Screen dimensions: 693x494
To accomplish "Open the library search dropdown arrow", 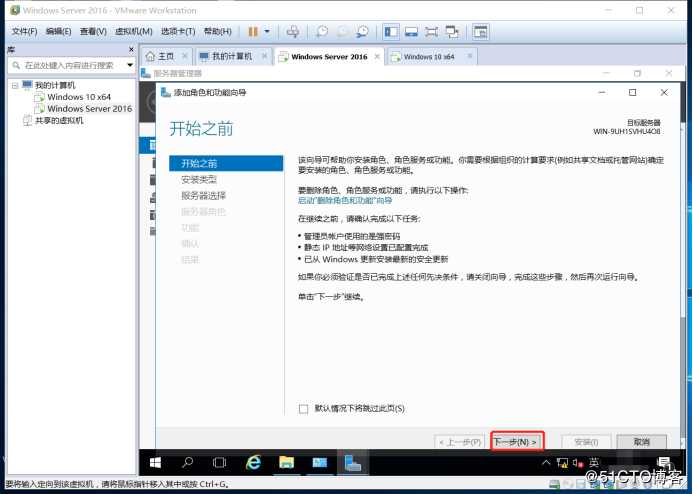I will click(x=130, y=65).
